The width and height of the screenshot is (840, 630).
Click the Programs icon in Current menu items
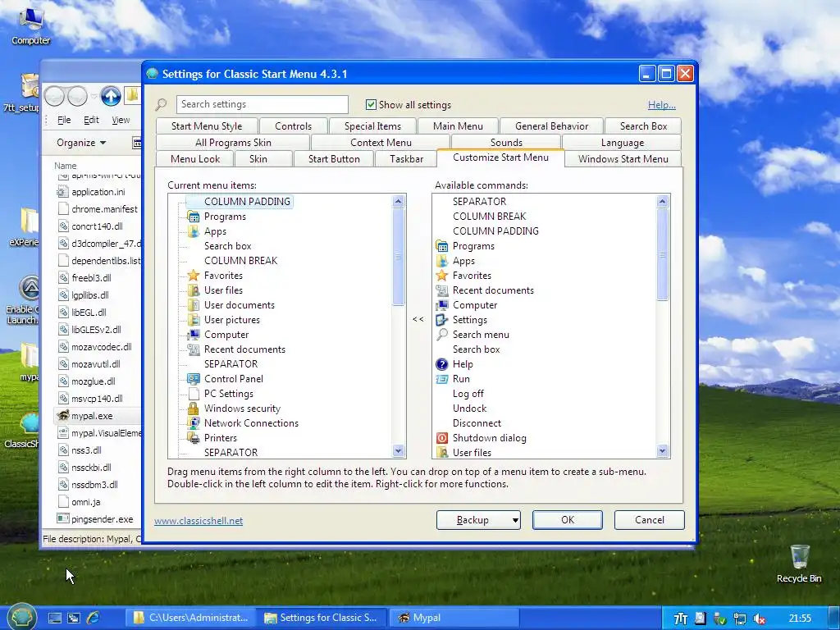pos(194,217)
